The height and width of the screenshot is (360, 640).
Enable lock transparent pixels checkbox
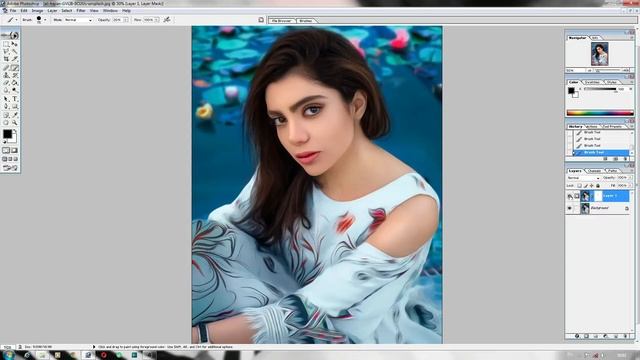pyautogui.click(x=579, y=186)
